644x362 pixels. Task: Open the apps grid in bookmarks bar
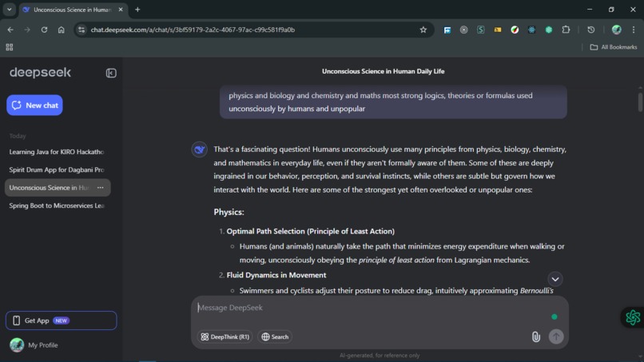[x=10, y=47]
